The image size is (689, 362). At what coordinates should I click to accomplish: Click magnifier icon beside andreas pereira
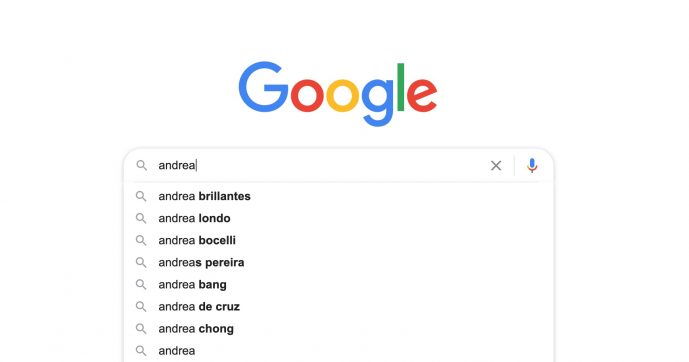pyautogui.click(x=141, y=262)
